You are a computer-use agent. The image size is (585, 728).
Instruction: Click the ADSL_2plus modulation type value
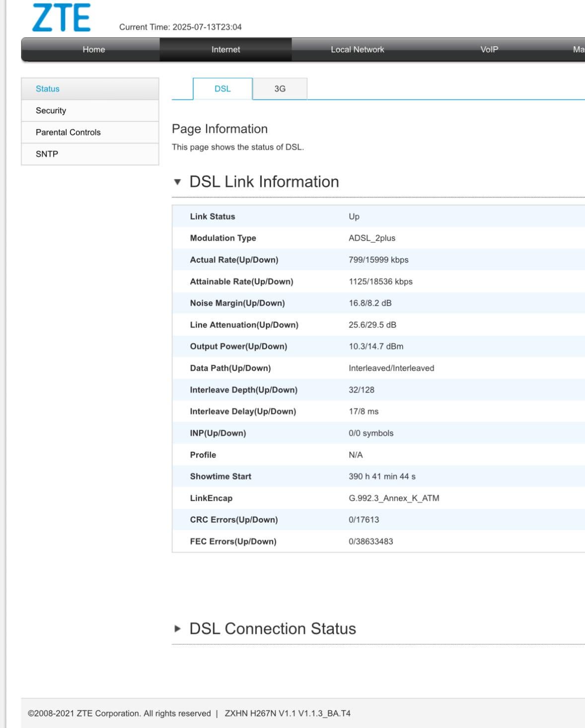point(372,238)
